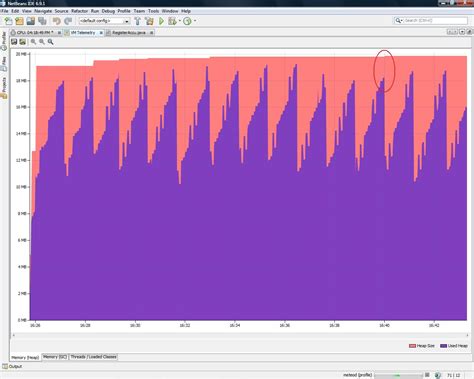
Task: Click the Build Main Project hammer icon
Action: [x=137, y=21]
